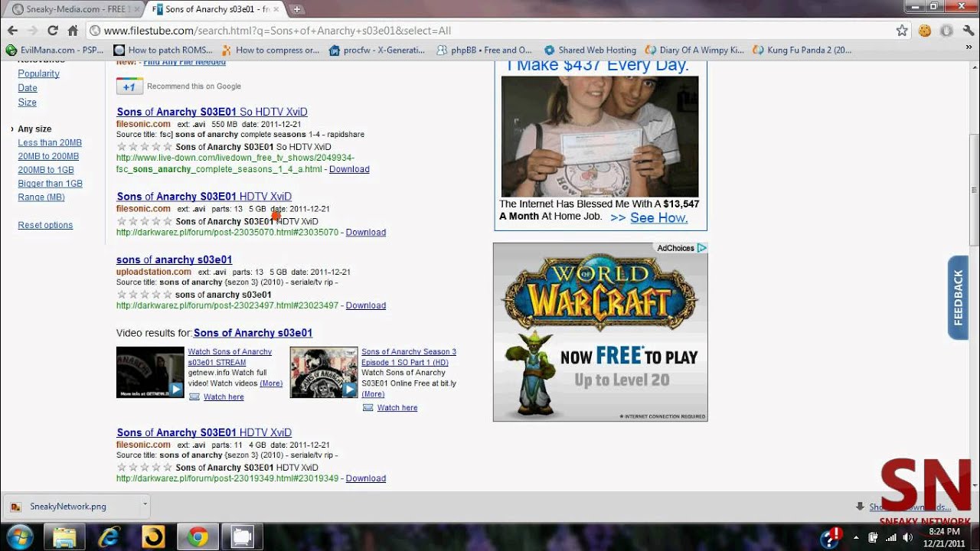Open Watch Sons of Anarchy s03e01 STREAM link
Screen dimensions: 980x551
[x=230, y=357]
